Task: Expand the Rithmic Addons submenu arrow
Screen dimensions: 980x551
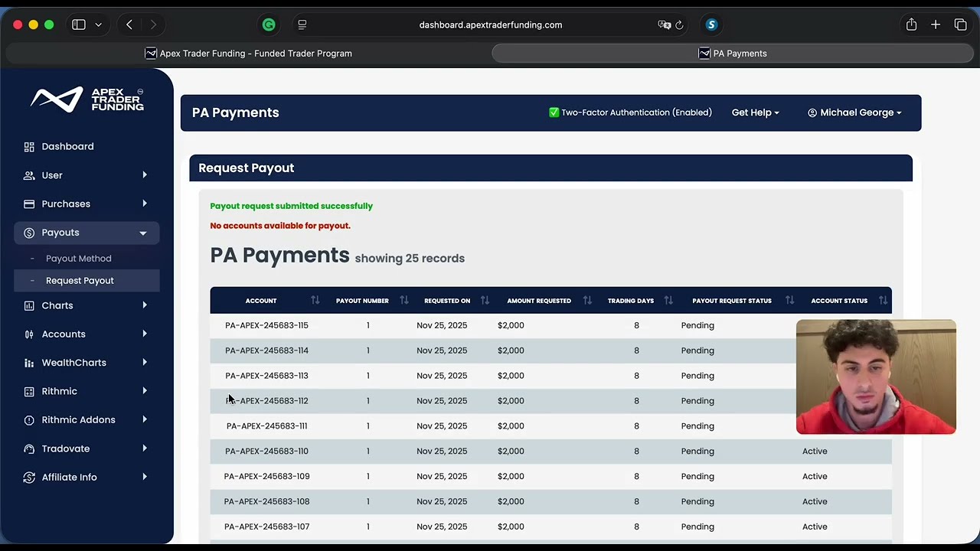Action: pyautogui.click(x=144, y=420)
